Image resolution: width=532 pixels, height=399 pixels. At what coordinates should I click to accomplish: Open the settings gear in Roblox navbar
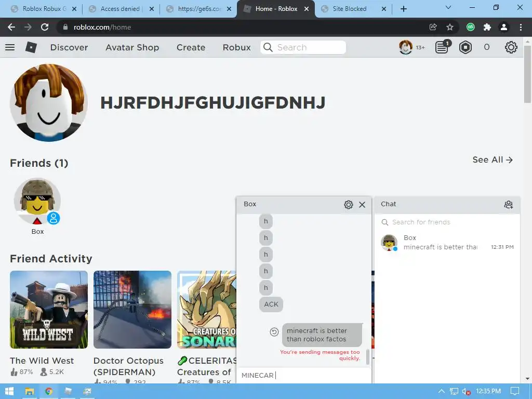[x=511, y=47]
